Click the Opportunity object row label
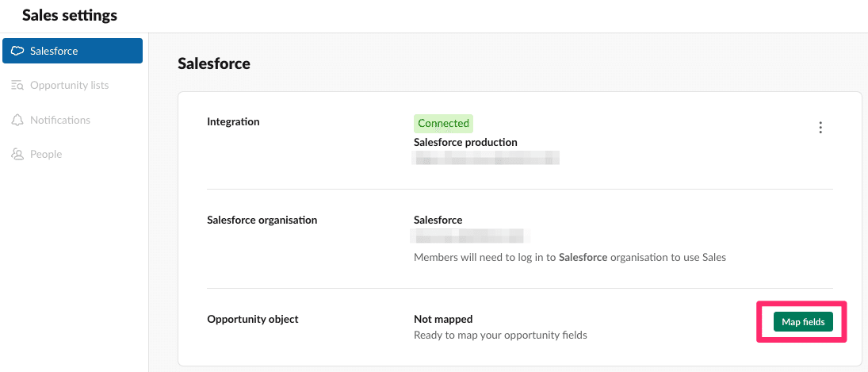Screen dimensions: 868x372 (x=252, y=319)
